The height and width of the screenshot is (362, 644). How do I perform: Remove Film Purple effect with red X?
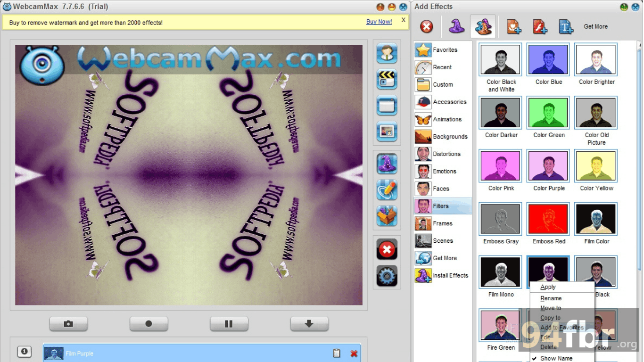pyautogui.click(x=354, y=354)
